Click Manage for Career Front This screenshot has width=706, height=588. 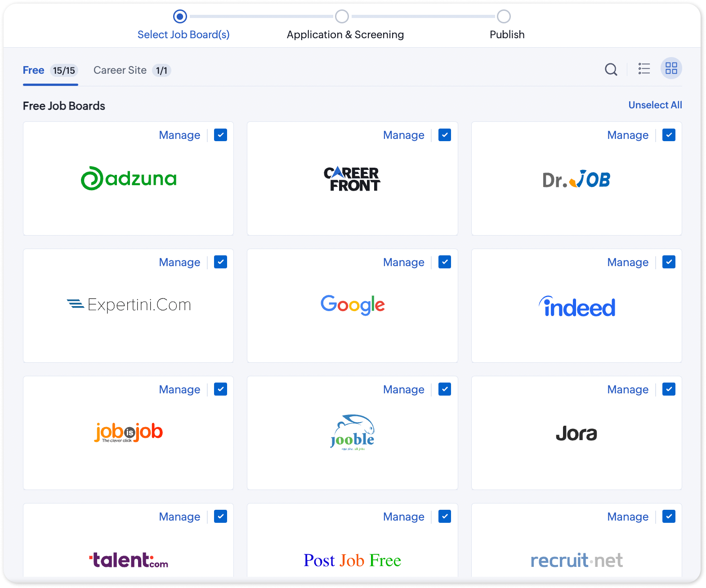click(x=404, y=135)
